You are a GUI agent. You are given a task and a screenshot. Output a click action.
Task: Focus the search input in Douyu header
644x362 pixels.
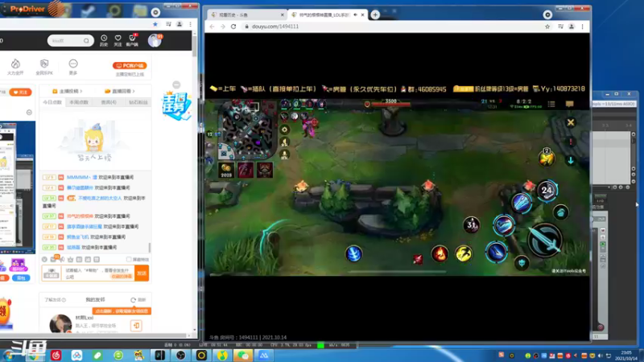tap(67, 41)
